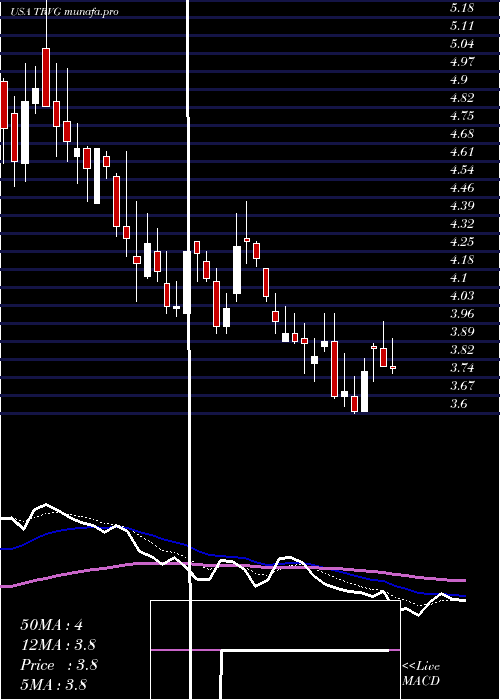Viewport: 500px width, 700px height.
Task: Click the 'USA TRVG munafa.pro' chart title
Action: point(65,12)
